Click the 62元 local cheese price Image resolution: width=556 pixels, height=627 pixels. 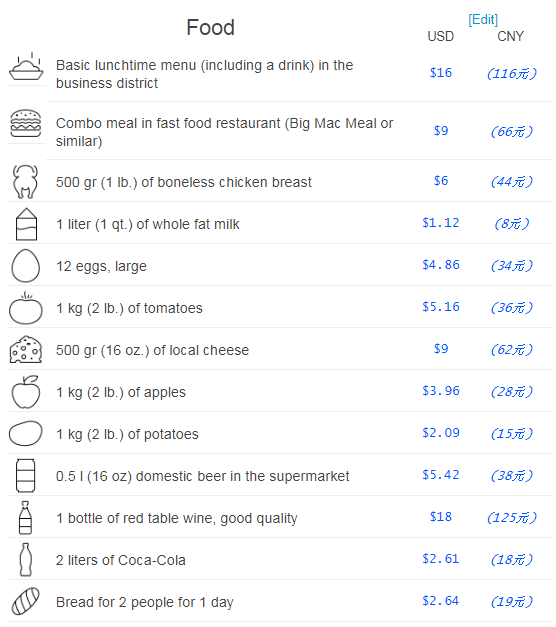512,349
